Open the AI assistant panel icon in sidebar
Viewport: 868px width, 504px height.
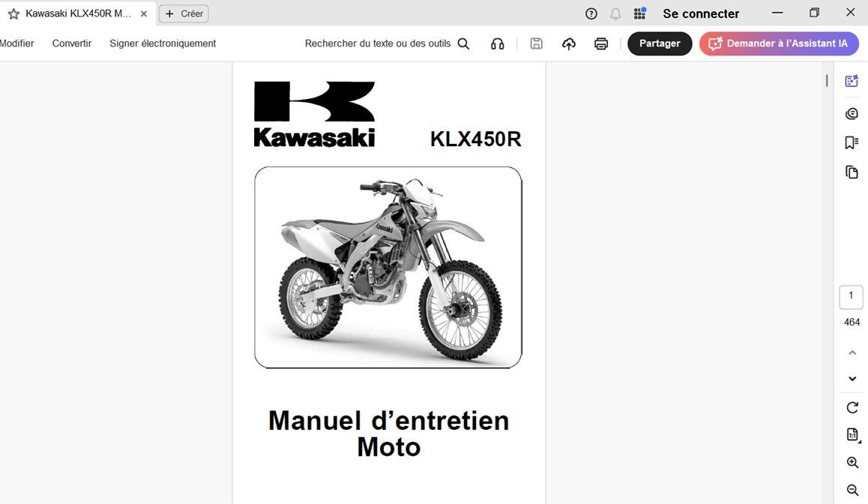[x=852, y=81]
